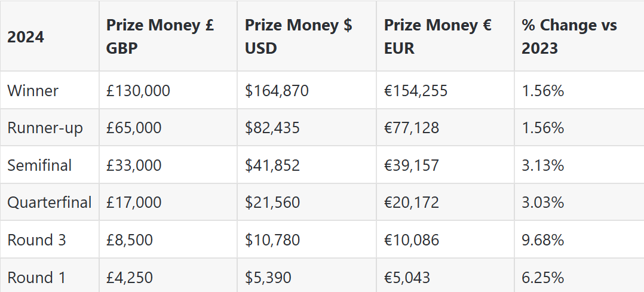The image size is (644, 292).
Task: Select the Winner row label
Action: (x=33, y=91)
